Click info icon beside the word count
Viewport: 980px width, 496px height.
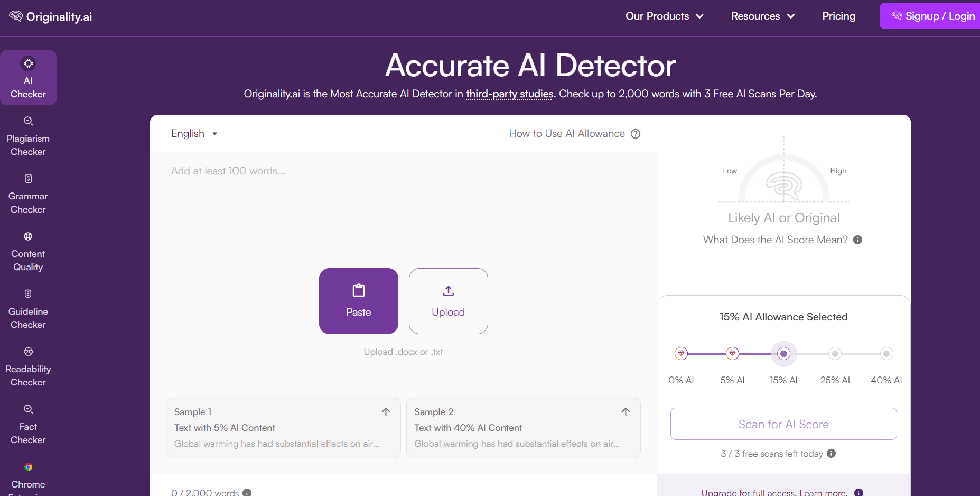point(247,492)
